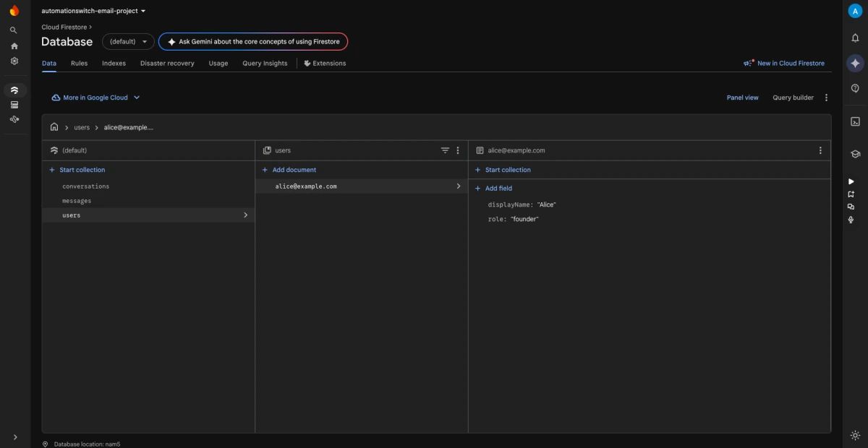
Task: Click the bookmark-add icon in right sidebar
Action: click(x=851, y=194)
